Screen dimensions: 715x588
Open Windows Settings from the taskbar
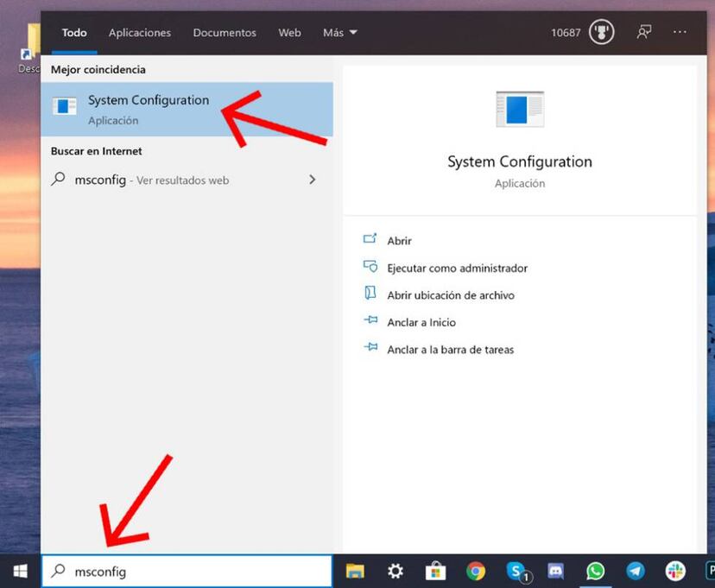click(x=395, y=571)
